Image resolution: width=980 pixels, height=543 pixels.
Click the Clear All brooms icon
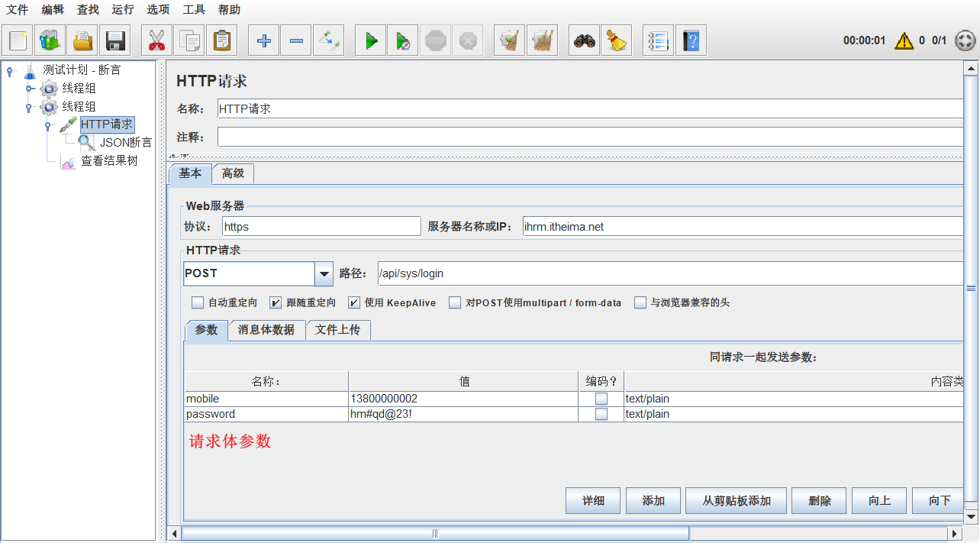click(x=542, y=40)
